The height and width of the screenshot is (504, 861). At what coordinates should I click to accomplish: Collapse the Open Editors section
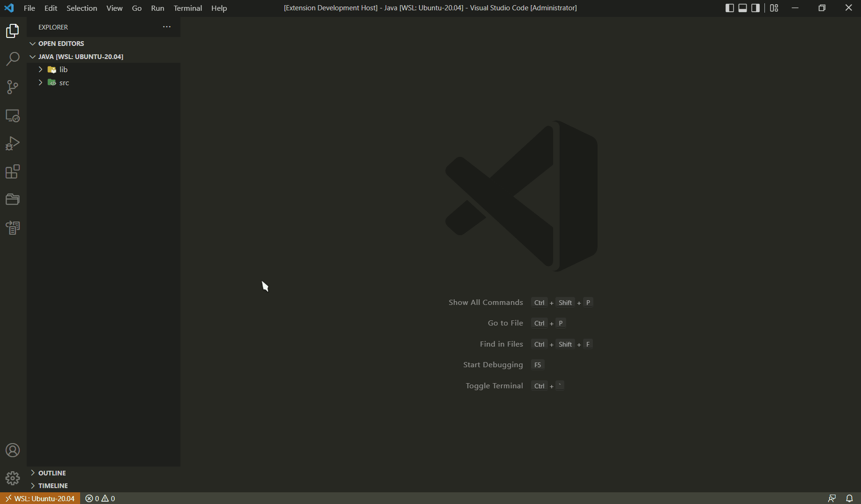pos(104,44)
